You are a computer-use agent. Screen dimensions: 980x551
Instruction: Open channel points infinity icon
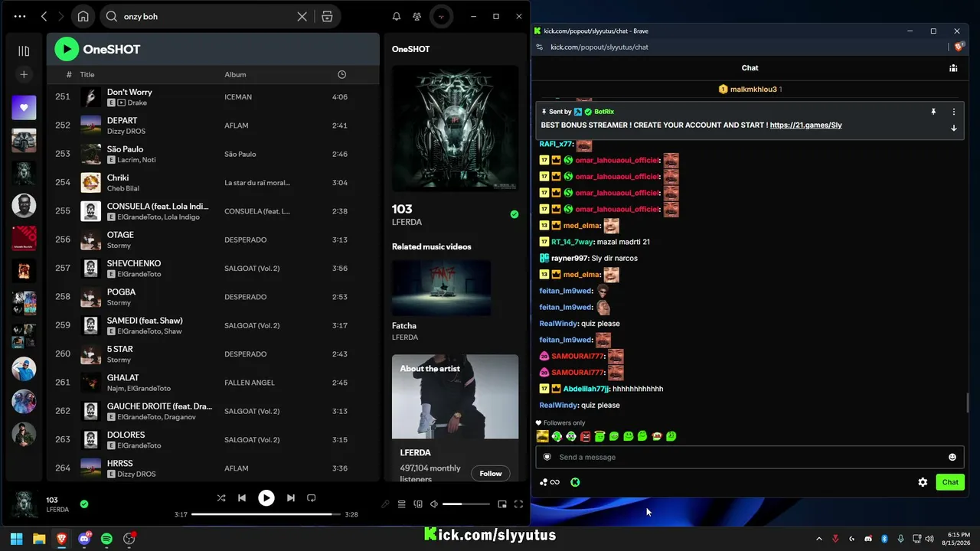(550, 482)
